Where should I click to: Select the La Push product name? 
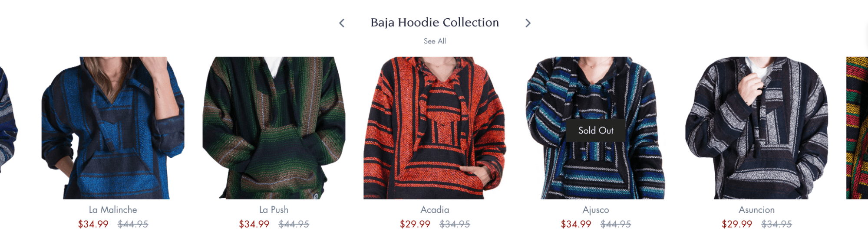(x=274, y=210)
